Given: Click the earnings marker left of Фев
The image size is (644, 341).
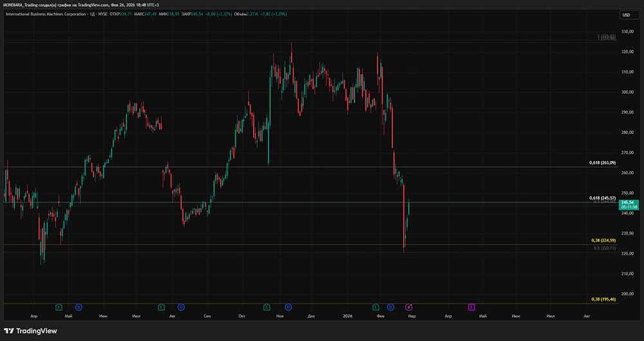Looking at the screenshot, I should click(x=377, y=307).
